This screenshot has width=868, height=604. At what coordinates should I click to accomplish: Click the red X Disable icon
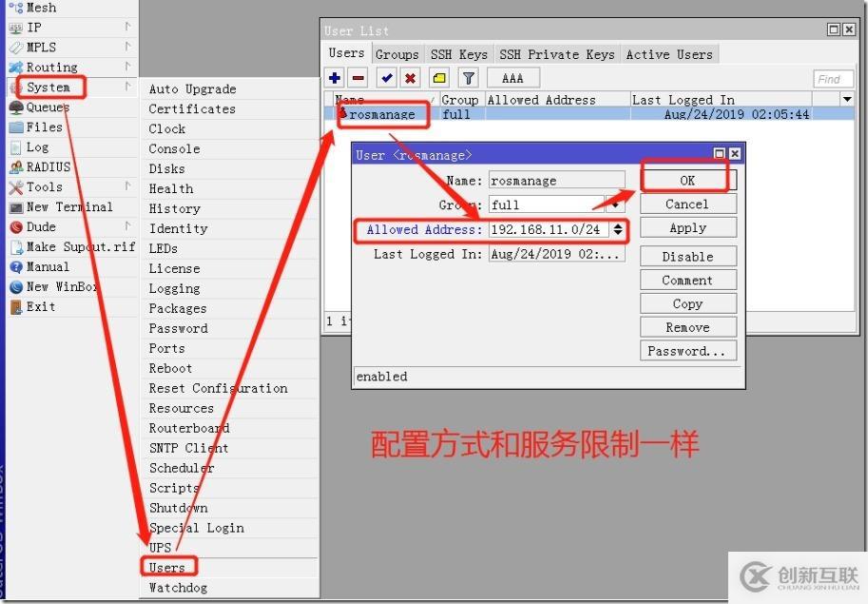pyautogui.click(x=410, y=78)
